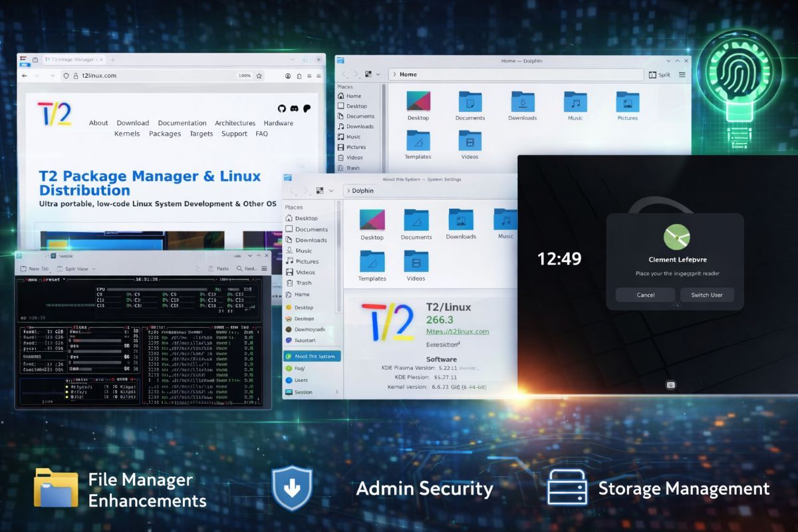Image resolution: width=798 pixels, height=532 pixels.
Task: Open browser extensions icon
Action: click(x=300, y=76)
